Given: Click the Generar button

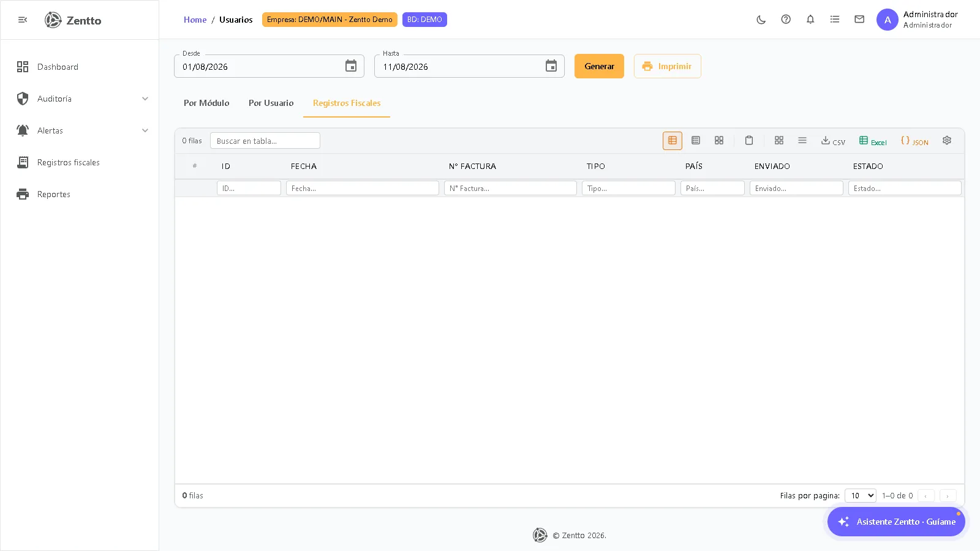Looking at the screenshot, I should click(599, 66).
